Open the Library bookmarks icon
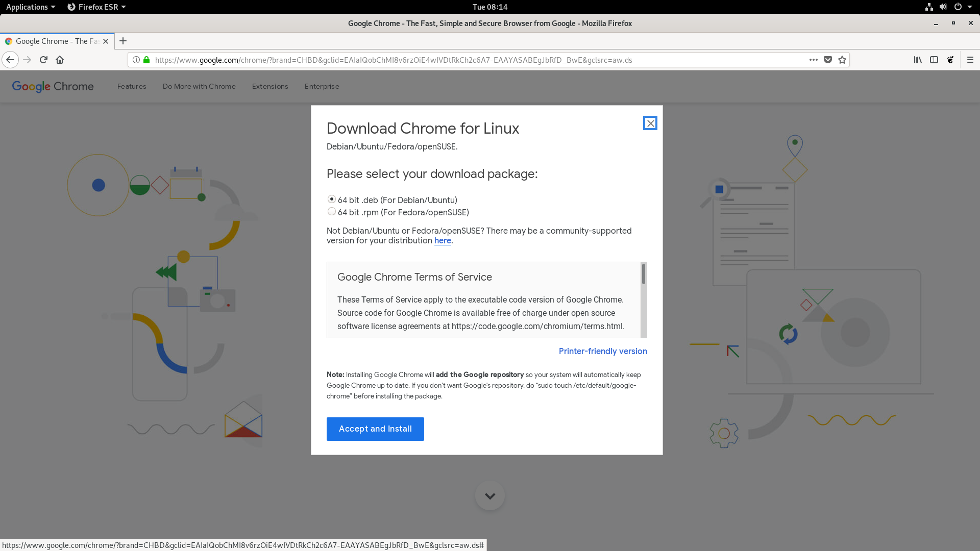This screenshot has width=980, height=551. (918, 60)
